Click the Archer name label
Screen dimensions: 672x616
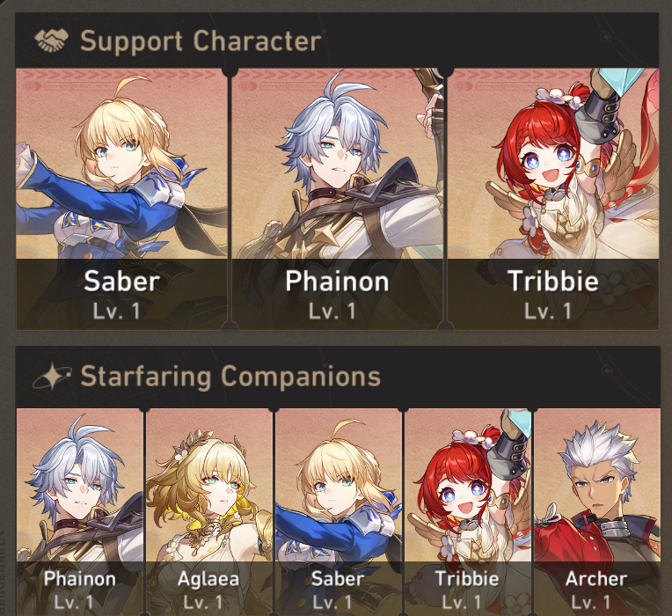(596, 579)
